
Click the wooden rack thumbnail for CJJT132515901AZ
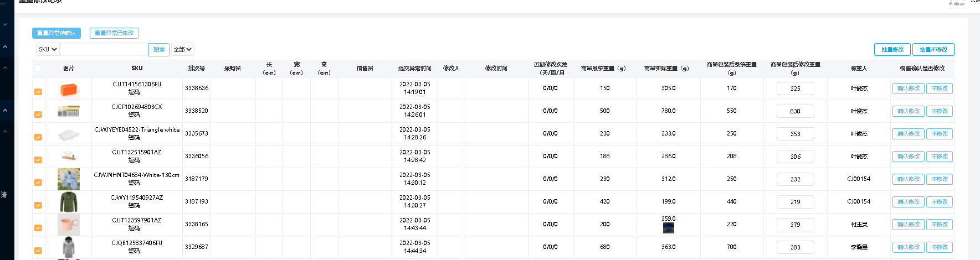(x=69, y=157)
